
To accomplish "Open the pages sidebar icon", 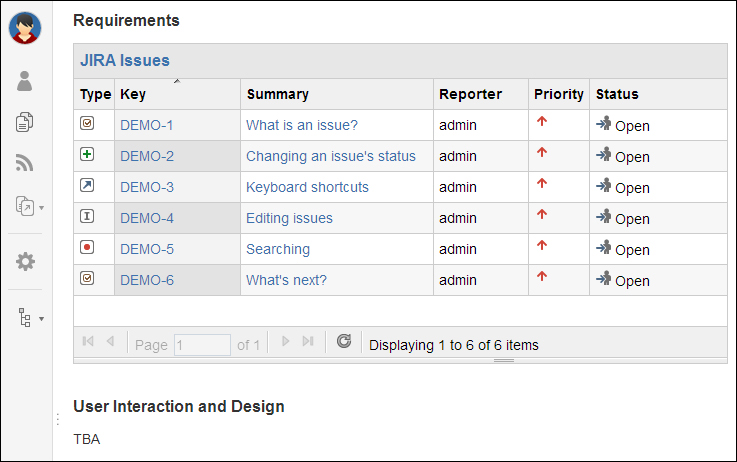I will [24, 122].
